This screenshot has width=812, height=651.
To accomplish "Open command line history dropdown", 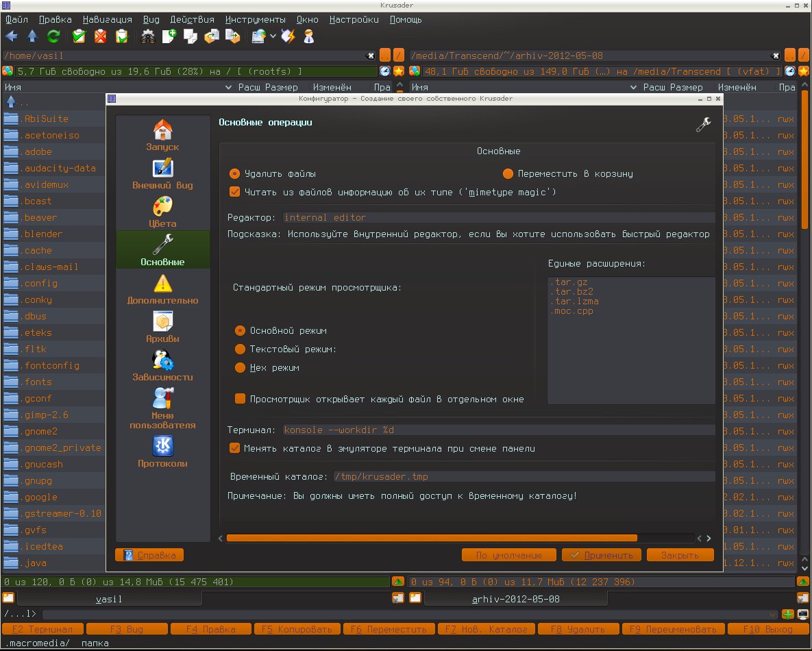I will coord(773,615).
